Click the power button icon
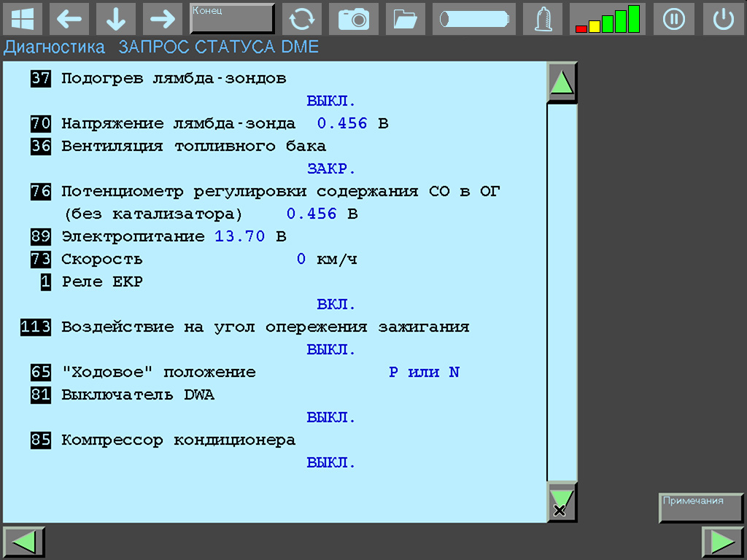This screenshot has width=747, height=560. coord(723,19)
